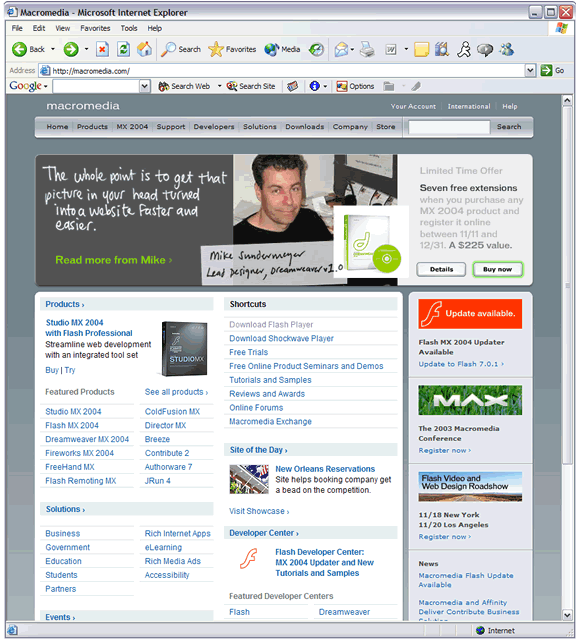Screen dimensions: 576x639
Task: Open the History icon in toolbar
Action: point(316,50)
